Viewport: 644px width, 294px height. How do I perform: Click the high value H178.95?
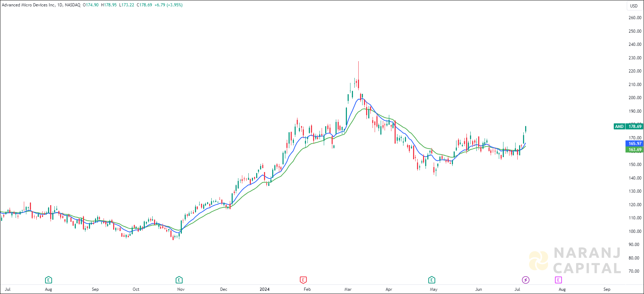pyautogui.click(x=109, y=5)
